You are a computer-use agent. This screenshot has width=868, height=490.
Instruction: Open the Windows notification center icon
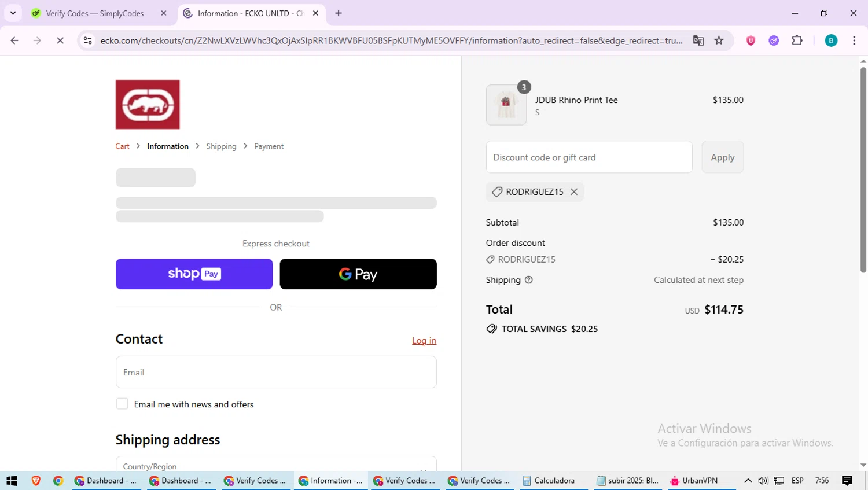tap(847, 481)
